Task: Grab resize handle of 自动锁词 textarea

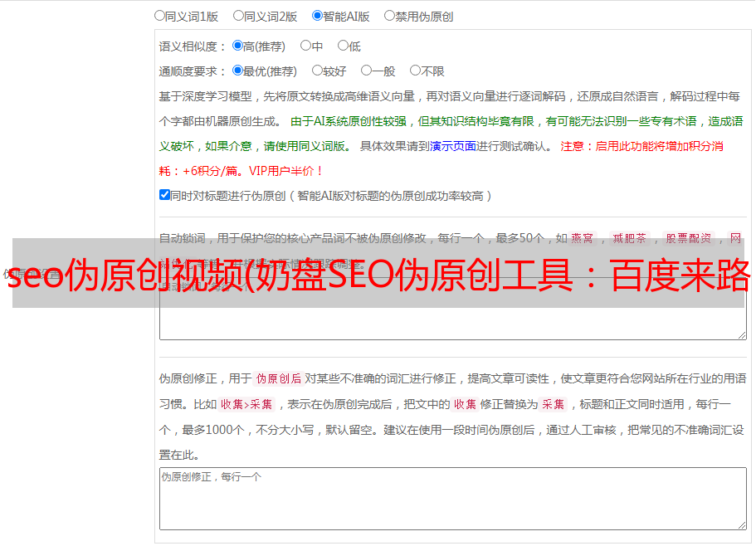Action: pyautogui.click(x=742, y=335)
